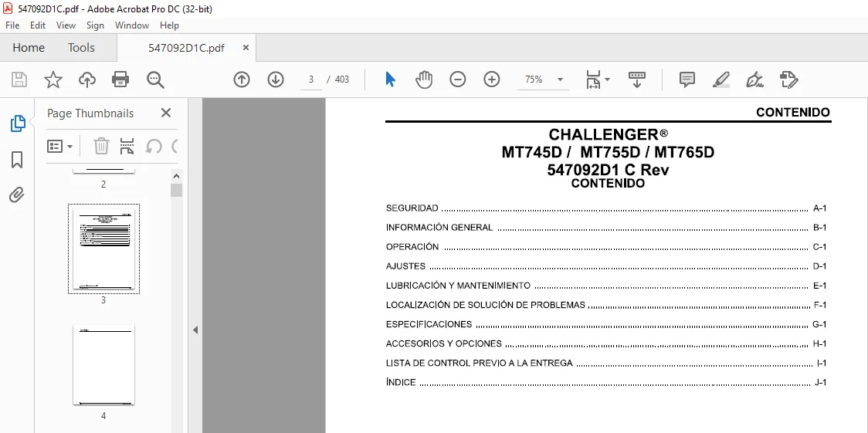Click the page extract/insert thumbnails icon
Image resolution: width=868 pixels, height=433 pixels.
(x=127, y=147)
